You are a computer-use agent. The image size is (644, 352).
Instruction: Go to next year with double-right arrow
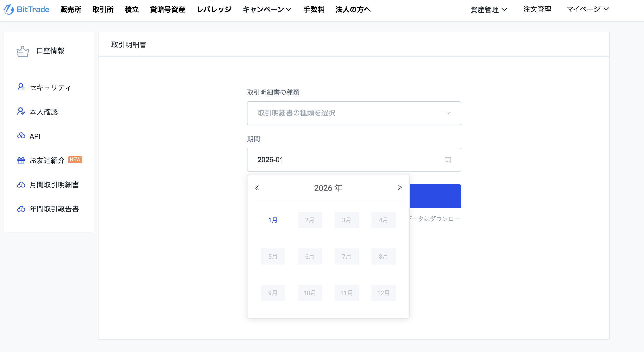(400, 188)
